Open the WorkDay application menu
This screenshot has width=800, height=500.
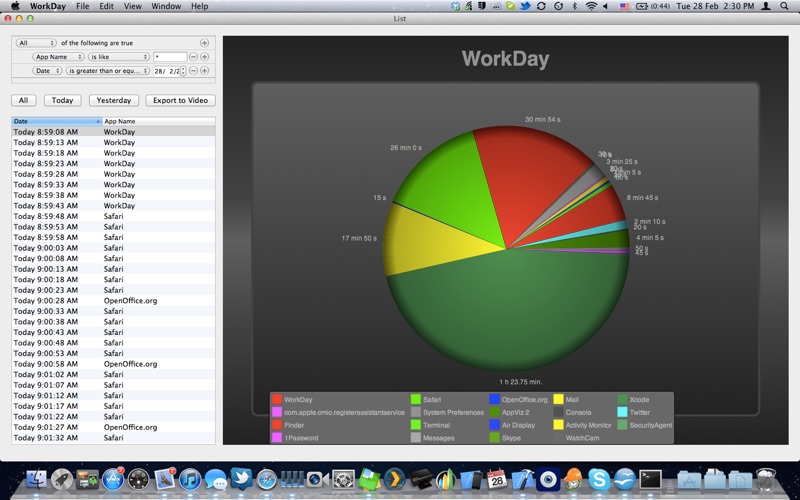48,6
